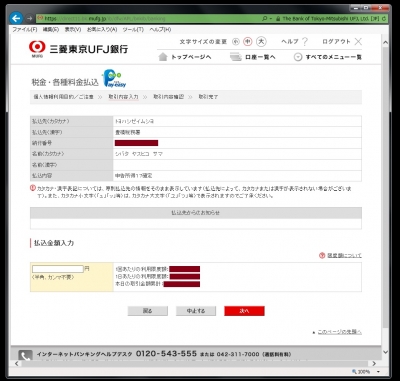Open the zoom level dropdown arrow

tap(378, 372)
